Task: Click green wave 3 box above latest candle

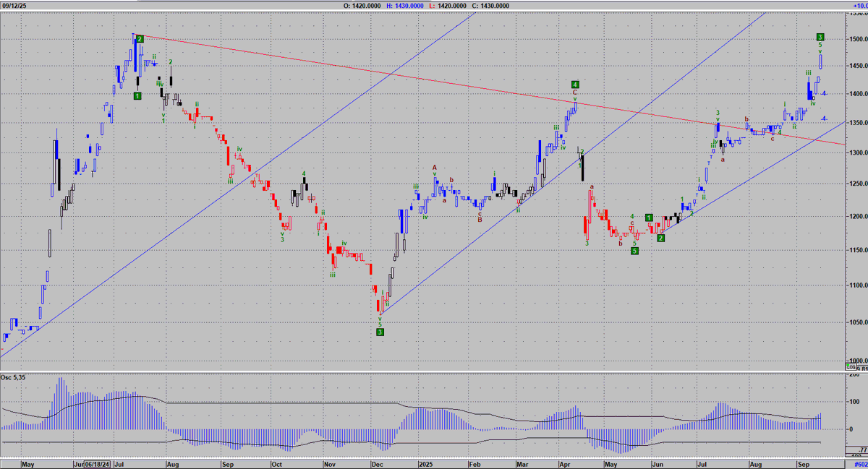Action: [x=820, y=36]
